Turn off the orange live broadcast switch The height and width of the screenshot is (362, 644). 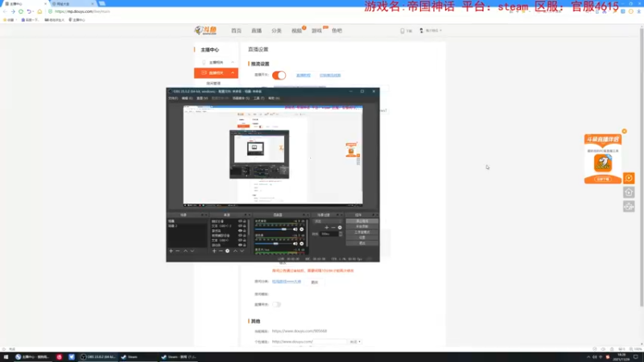coord(279,75)
